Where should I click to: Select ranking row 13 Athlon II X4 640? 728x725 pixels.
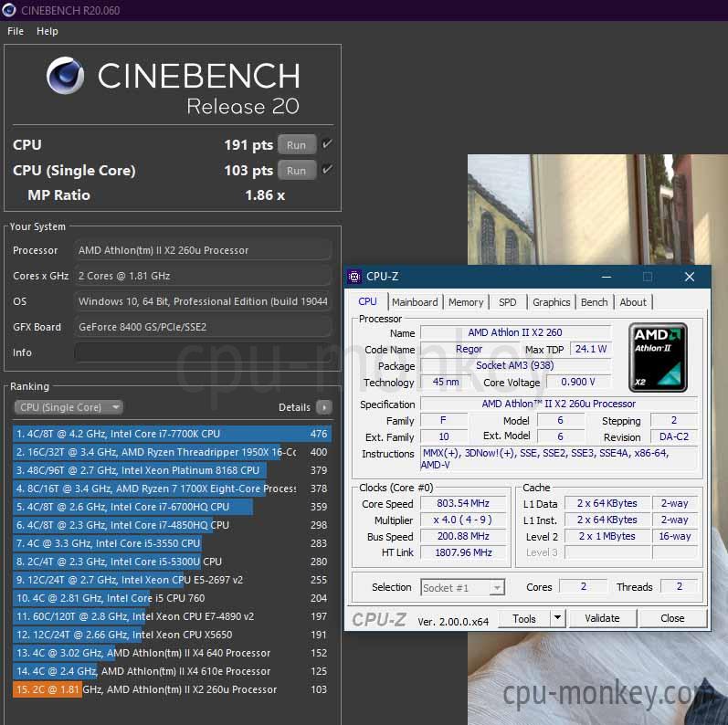tap(172, 653)
